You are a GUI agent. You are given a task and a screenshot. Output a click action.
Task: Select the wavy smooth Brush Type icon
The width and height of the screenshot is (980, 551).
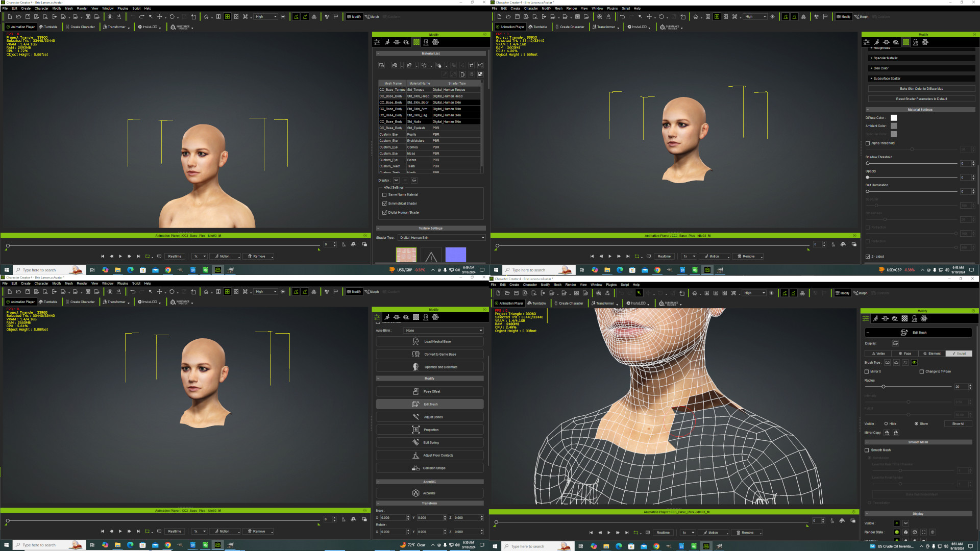(905, 363)
